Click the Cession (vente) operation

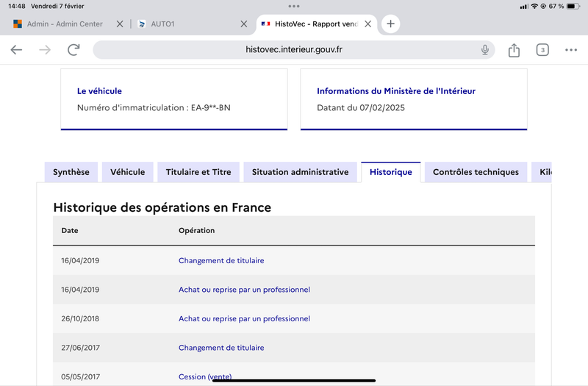[x=205, y=376]
